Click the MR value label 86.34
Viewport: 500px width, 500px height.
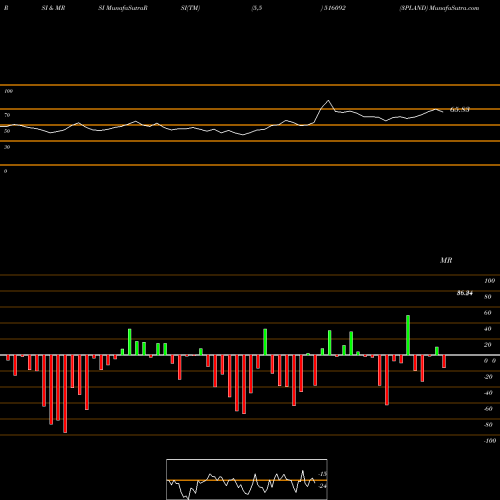[x=465, y=293]
